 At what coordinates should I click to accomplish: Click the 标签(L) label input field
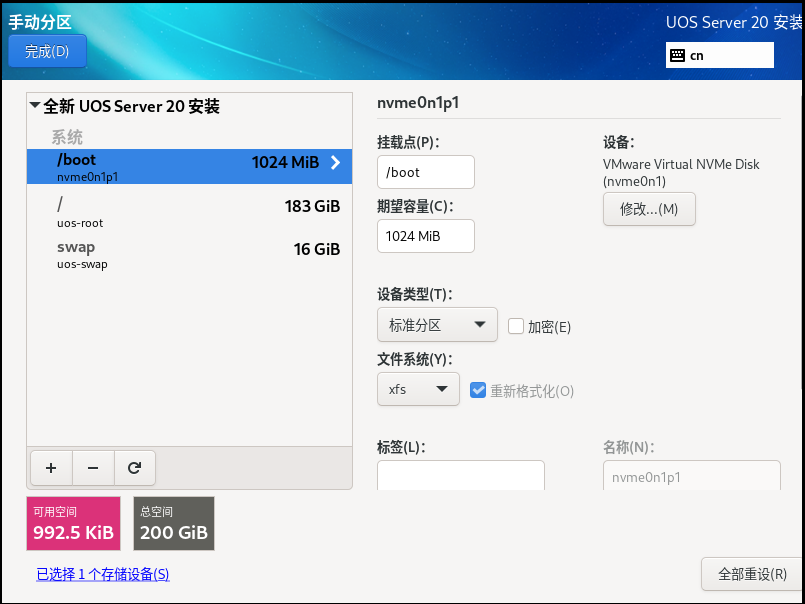point(461,476)
